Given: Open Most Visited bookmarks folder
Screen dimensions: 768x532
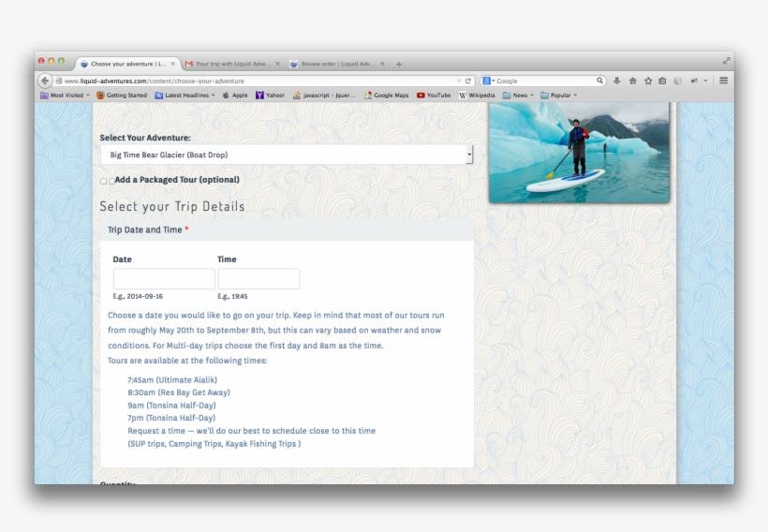Looking at the screenshot, I should 66,95.
